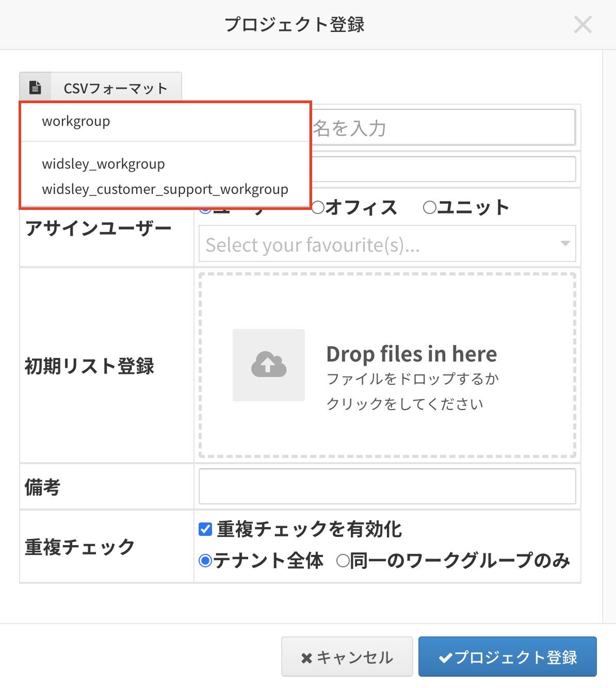This screenshot has height=688, width=616.
Task: Uncheck the 重複チェックを有効化 checkbox
Action: tap(205, 529)
